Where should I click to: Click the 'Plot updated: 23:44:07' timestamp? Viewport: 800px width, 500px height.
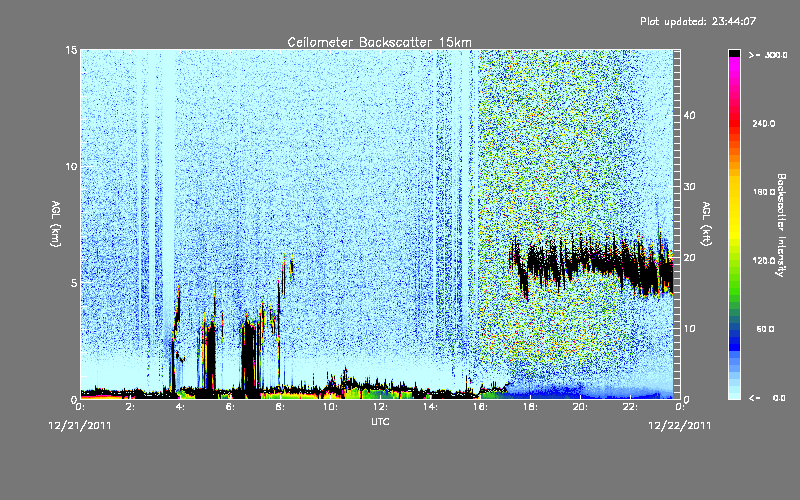pos(698,21)
